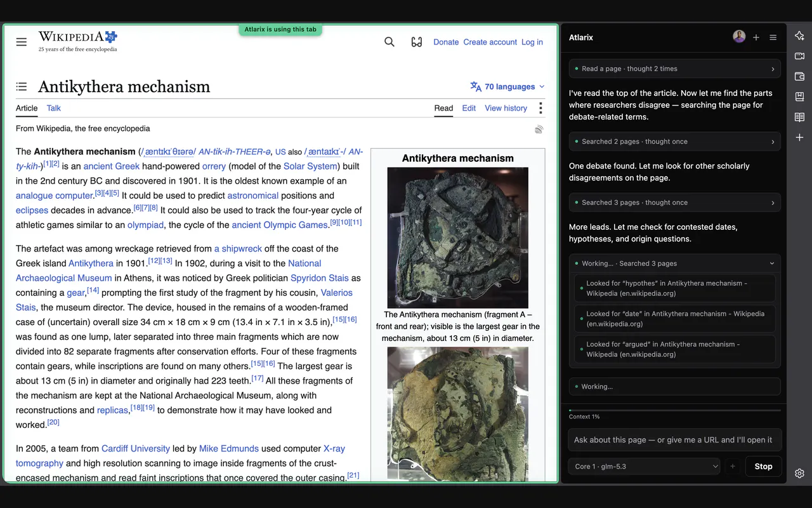The image size is (812, 508).
Task: Open the 'a shipwreck' link
Action: (238, 249)
